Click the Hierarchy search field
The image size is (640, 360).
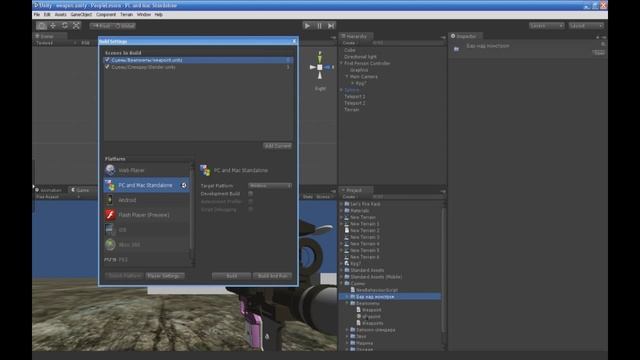point(406,42)
